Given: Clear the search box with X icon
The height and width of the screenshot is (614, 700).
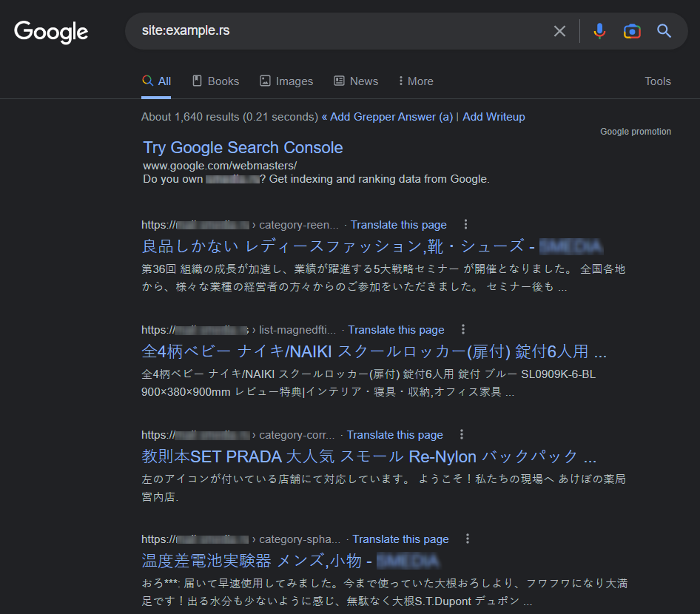Looking at the screenshot, I should (559, 31).
